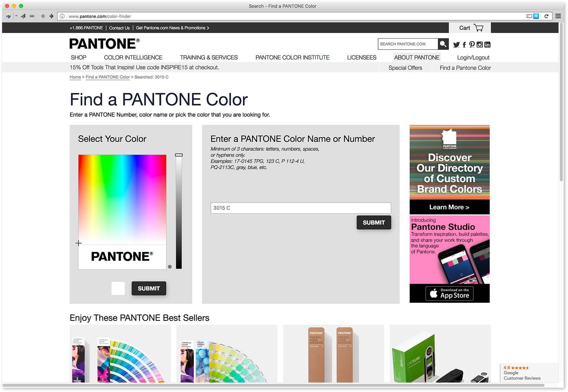Click Login/Logout
Viewport: 568px width, 392px height.
click(x=473, y=58)
